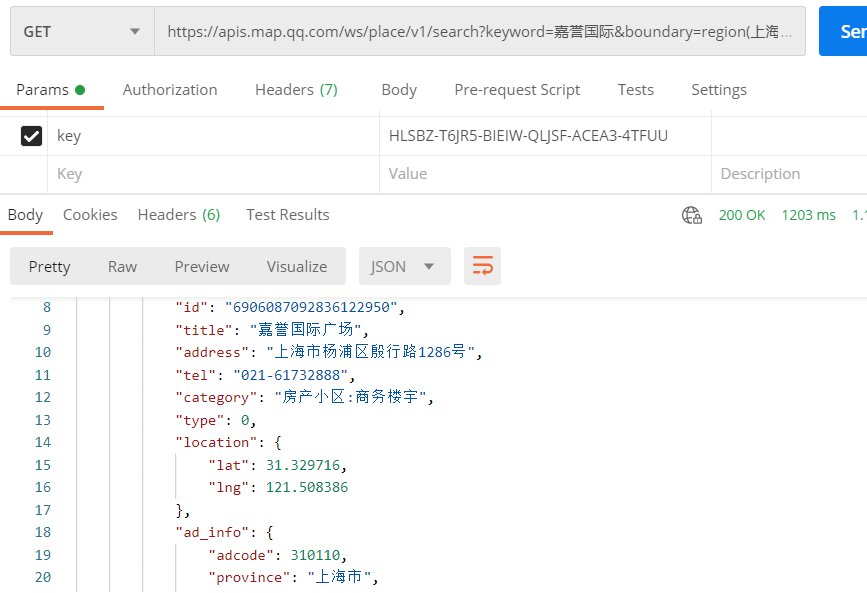The width and height of the screenshot is (867, 593).
Task: Open the Authorization tab
Action: (x=170, y=90)
